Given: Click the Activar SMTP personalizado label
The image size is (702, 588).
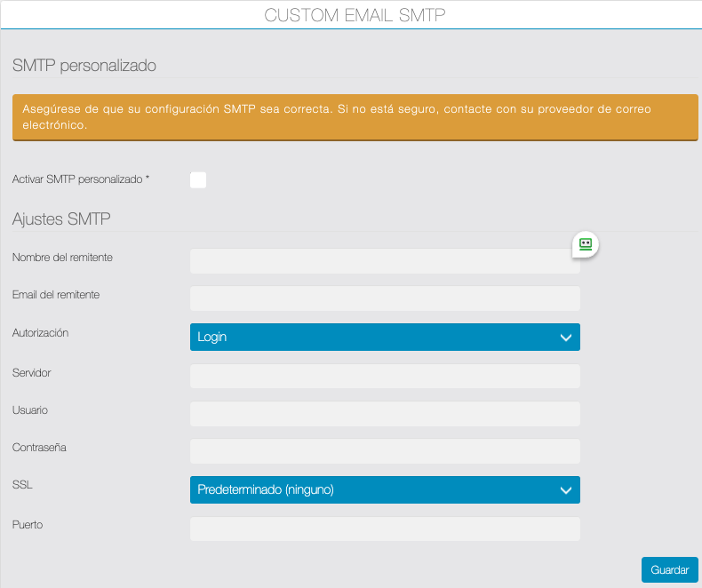Looking at the screenshot, I should pyautogui.click(x=81, y=179).
